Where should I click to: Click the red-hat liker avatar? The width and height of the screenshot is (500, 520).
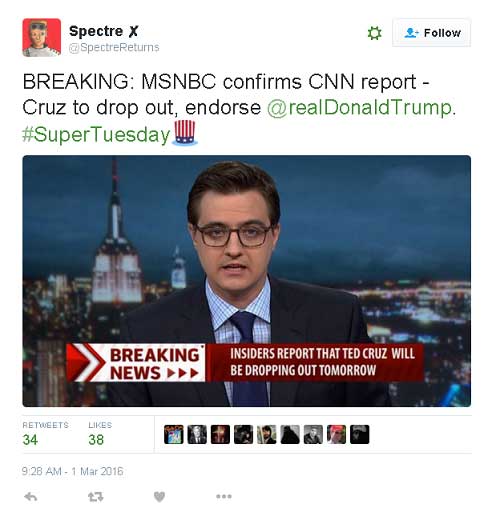[336, 434]
